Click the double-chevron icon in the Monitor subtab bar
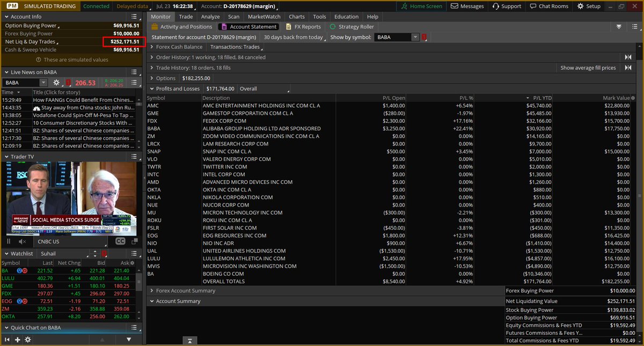644x346 pixels. (x=619, y=26)
